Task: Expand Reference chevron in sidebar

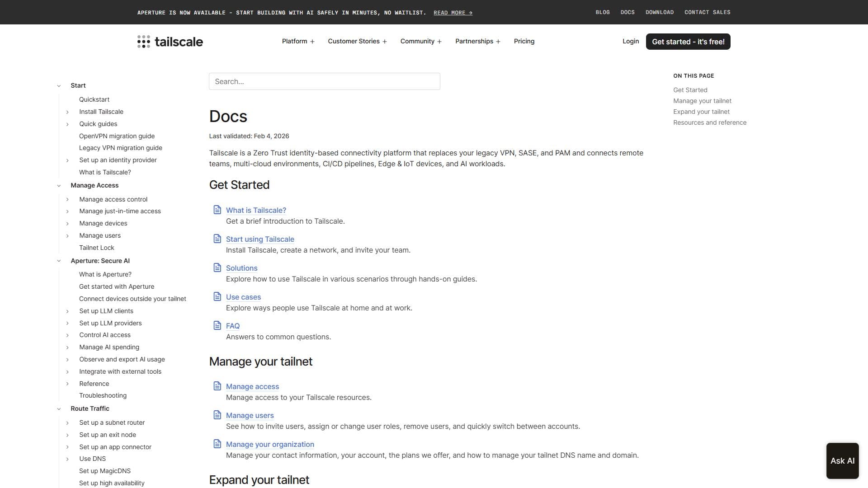Action: tap(67, 384)
